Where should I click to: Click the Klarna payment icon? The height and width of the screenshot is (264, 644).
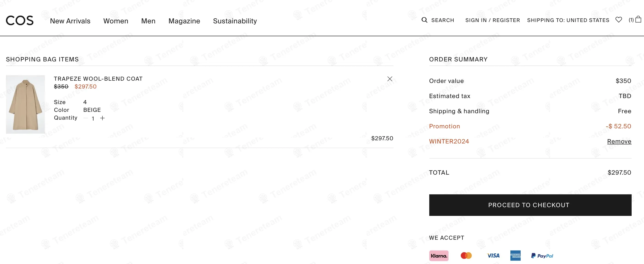(x=439, y=256)
